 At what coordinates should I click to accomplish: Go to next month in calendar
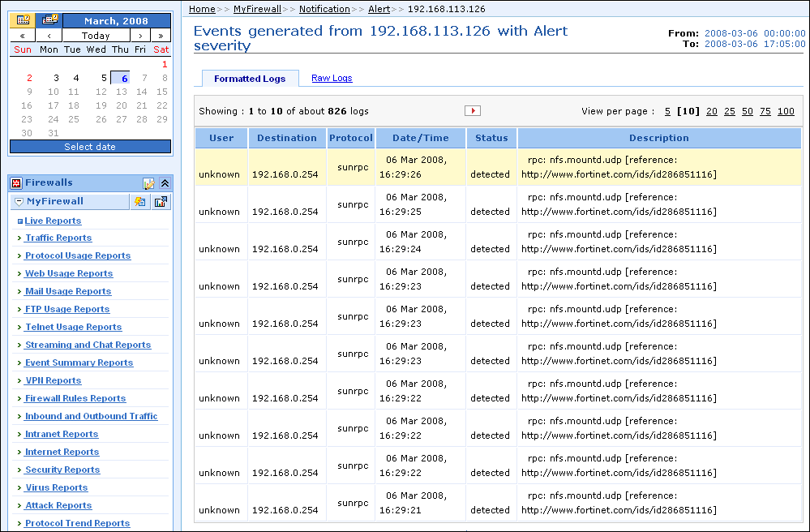pyautogui.click(x=141, y=36)
